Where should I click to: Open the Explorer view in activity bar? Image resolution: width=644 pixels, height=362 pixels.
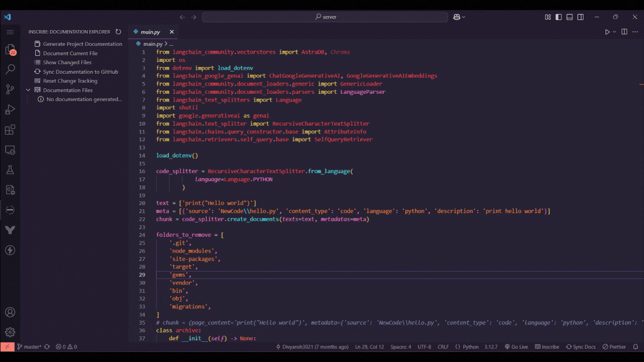(x=10, y=50)
